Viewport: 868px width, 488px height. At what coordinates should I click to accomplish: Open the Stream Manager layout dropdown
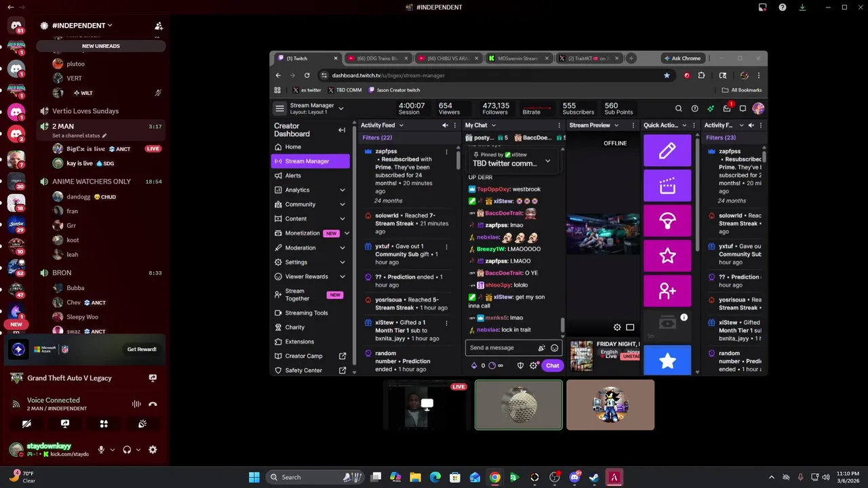point(340,108)
